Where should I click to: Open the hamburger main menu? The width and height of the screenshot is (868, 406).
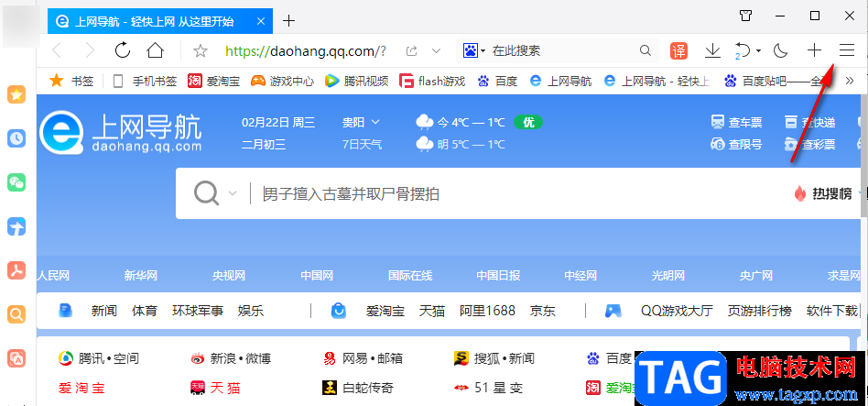click(847, 51)
